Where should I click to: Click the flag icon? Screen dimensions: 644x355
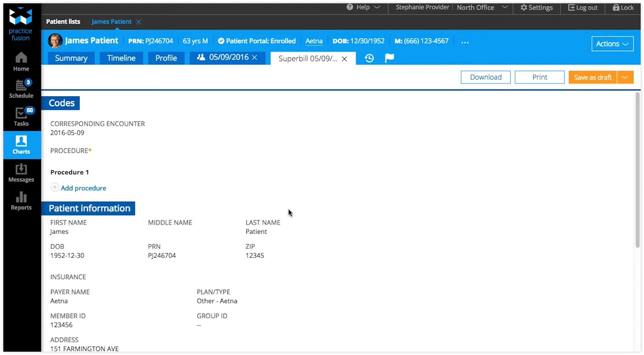pyautogui.click(x=389, y=58)
